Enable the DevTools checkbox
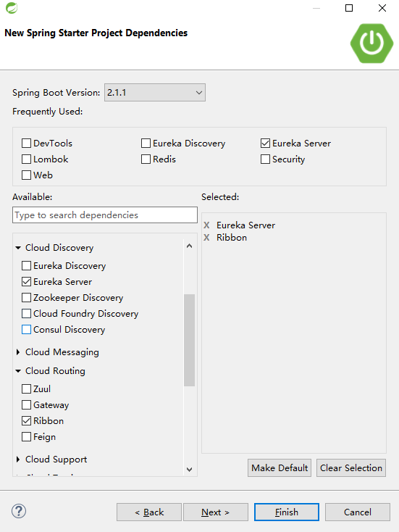The height and width of the screenshot is (532, 399). pyautogui.click(x=27, y=144)
